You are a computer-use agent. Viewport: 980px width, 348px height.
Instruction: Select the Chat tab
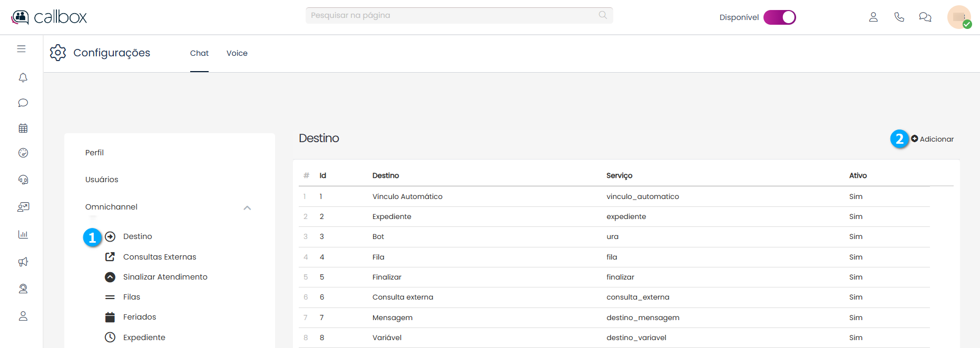[x=199, y=53]
